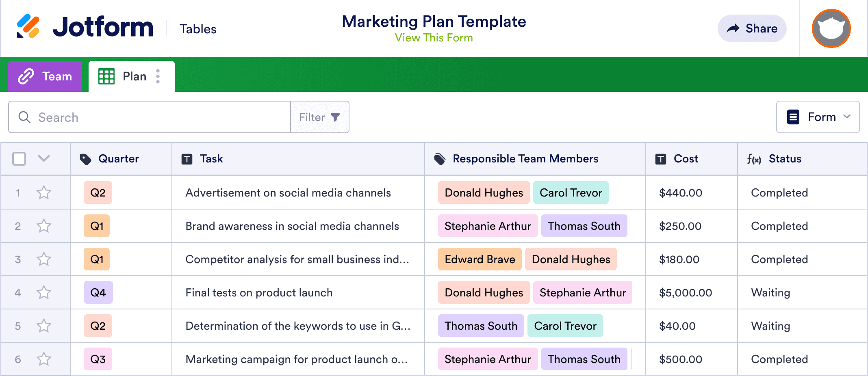Click the tag icon in Responsible Team Members header
Image resolution: width=868 pixels, height=376 pixels.
(440, 159)
